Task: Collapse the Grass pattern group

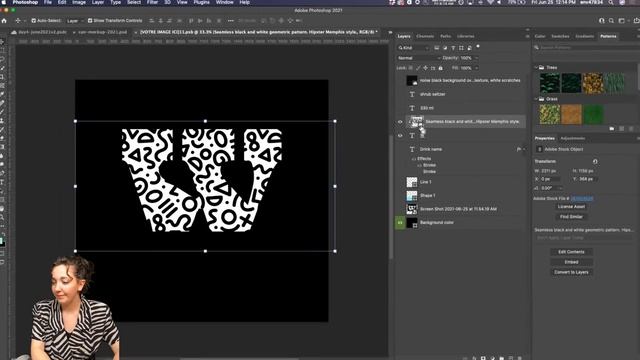Action: click(x=536, y=99)
